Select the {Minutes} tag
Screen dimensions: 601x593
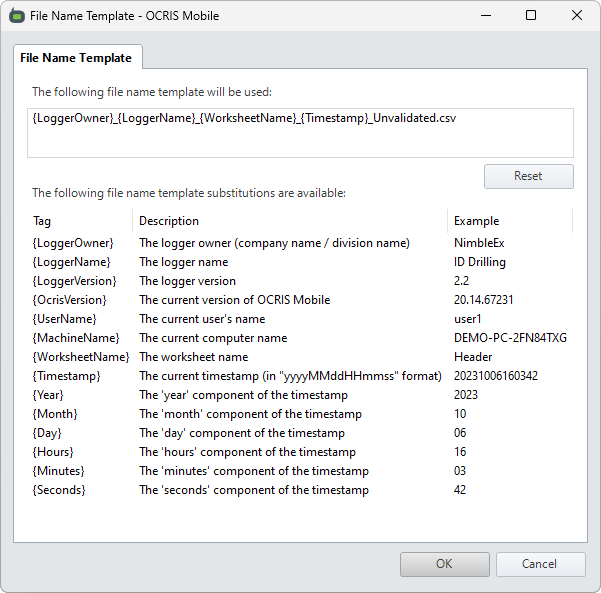pos(58,471)
